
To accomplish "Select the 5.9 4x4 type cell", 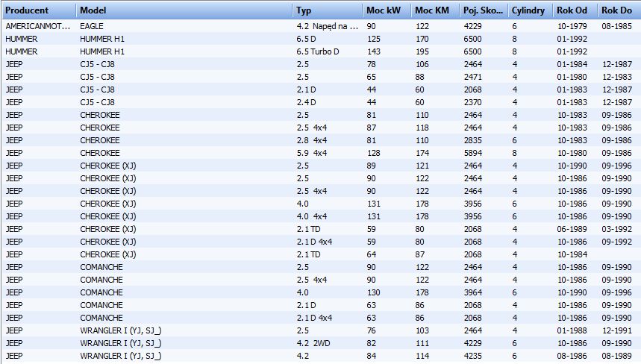I will point(312,153).
